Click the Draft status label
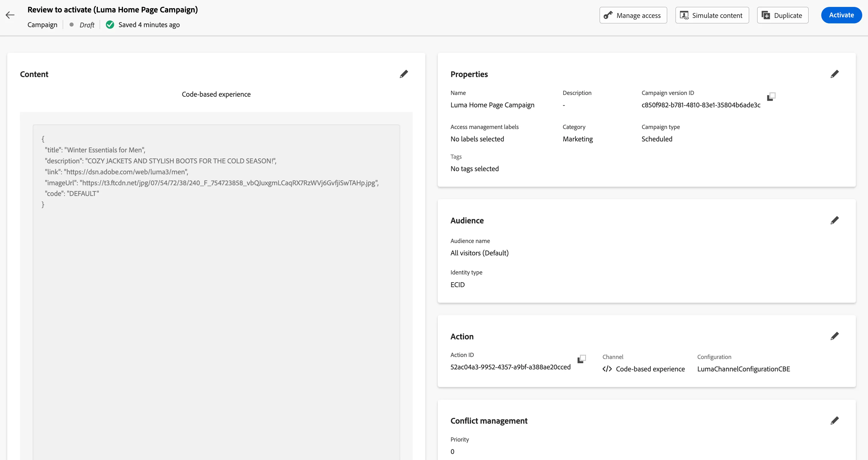 tap(87, 25)
